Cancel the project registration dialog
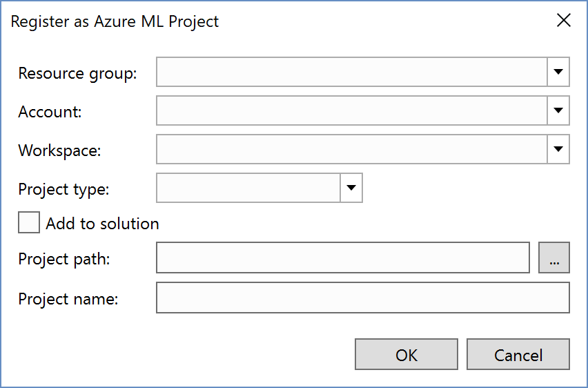 pyautogui.click(x=518, y=355)
